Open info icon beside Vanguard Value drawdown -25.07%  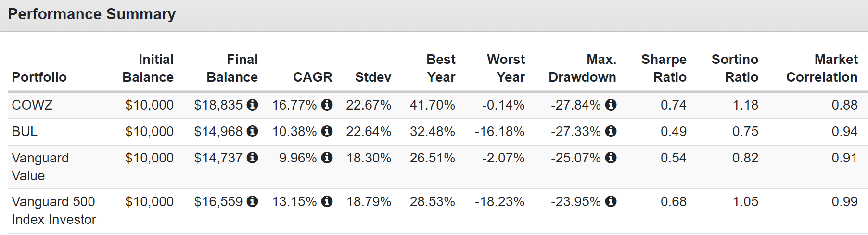[x=611, y=158]
